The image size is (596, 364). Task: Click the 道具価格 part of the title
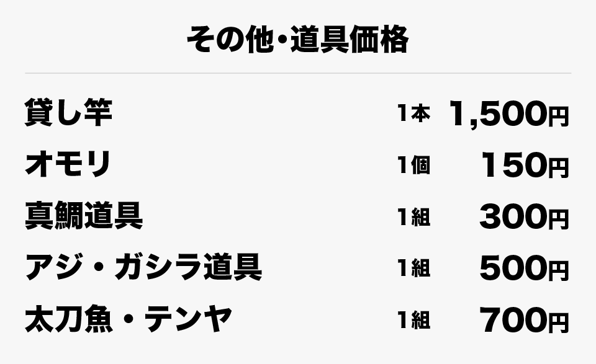(x=350, y=40)
